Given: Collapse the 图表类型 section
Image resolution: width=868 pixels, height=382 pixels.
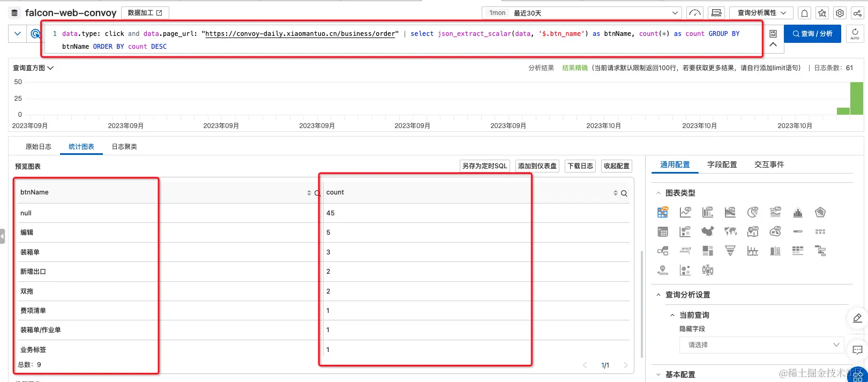Looking at the screenshot, I should point(659,193).
